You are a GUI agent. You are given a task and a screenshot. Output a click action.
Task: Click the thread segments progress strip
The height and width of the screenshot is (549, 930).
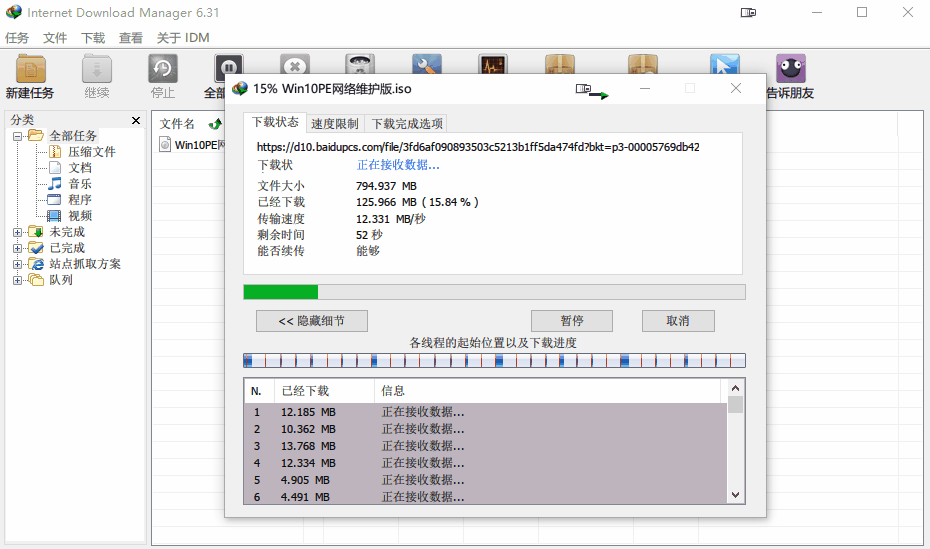pos(494,360)
